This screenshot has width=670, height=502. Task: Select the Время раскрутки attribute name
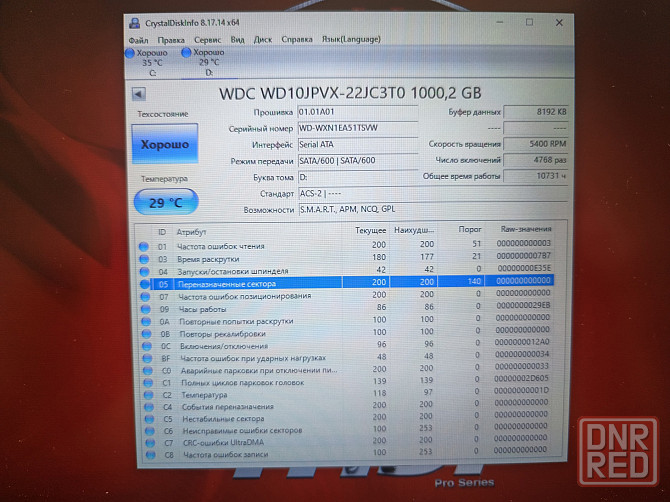pos(209,259)
